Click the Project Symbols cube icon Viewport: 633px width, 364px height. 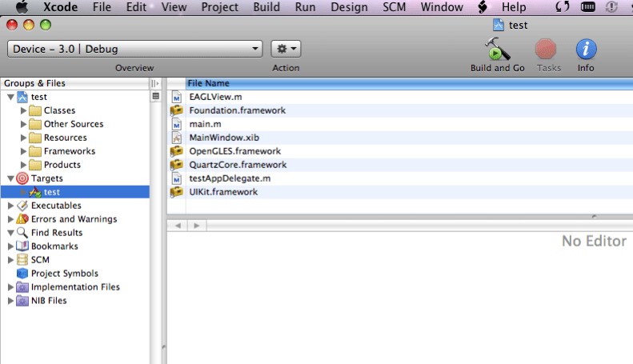click(22, 274)
